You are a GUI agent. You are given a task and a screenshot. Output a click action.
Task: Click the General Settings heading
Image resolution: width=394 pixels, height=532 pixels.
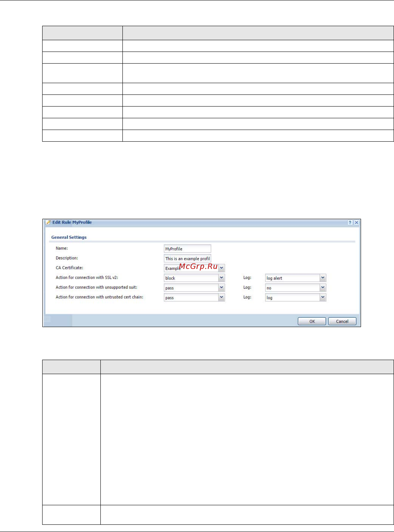[69, 237]
